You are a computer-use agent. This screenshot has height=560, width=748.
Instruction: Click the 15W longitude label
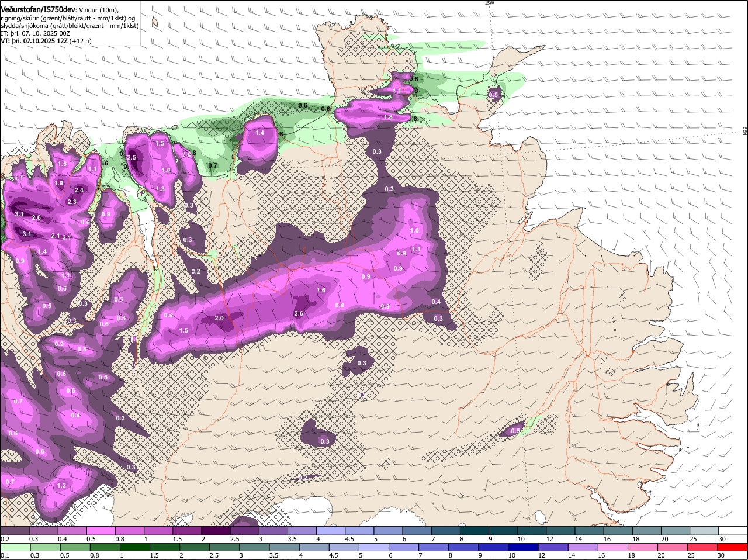click(x=489, y=3)
